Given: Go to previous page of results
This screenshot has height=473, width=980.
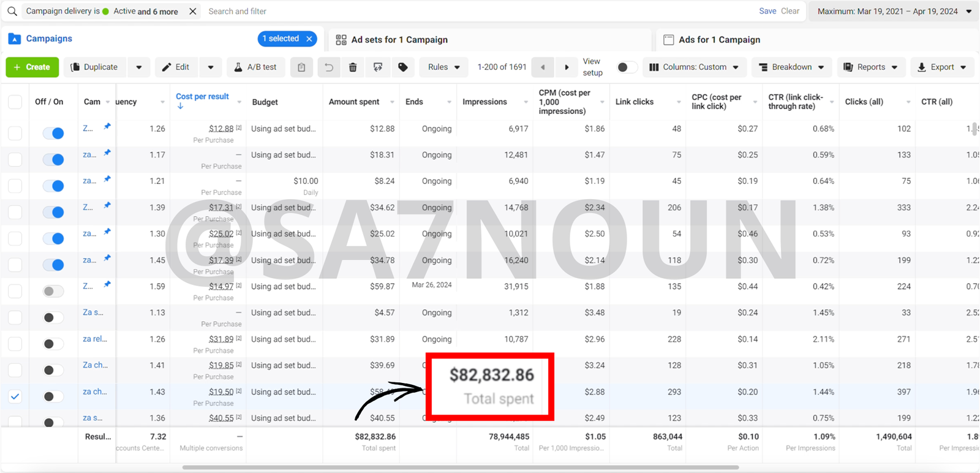Looking at the screenshot, I should pos(543,67).
